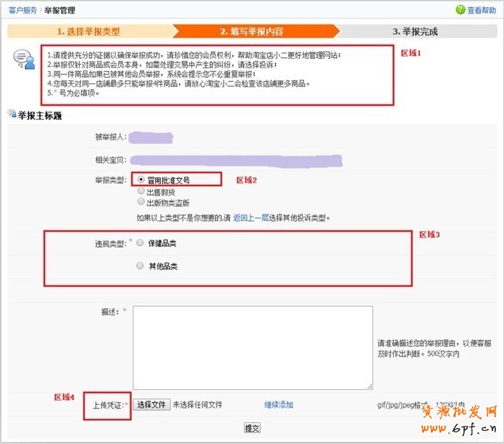
Task: Click step 3 举报完成 tab
Action: [x=415, y=32]
